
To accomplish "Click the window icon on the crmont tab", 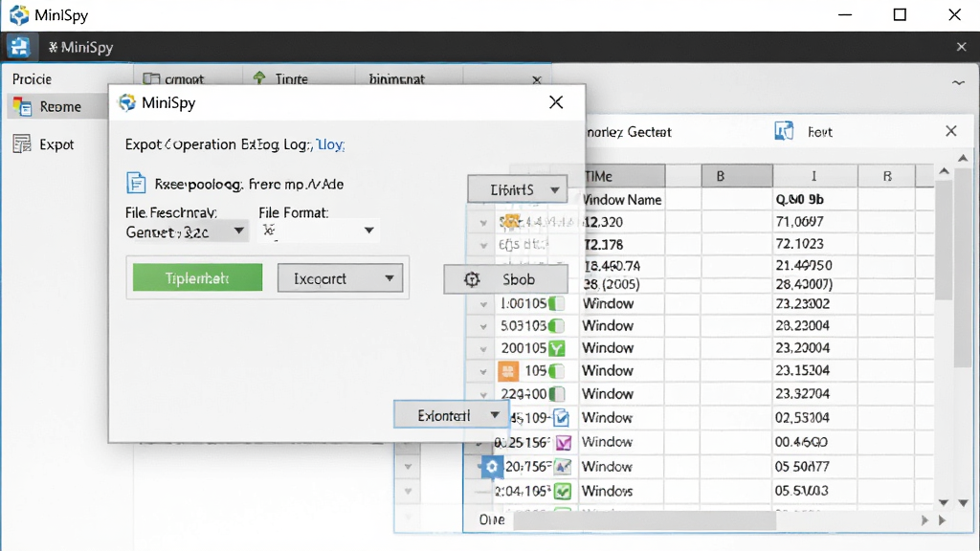I will tap(150, 78).
